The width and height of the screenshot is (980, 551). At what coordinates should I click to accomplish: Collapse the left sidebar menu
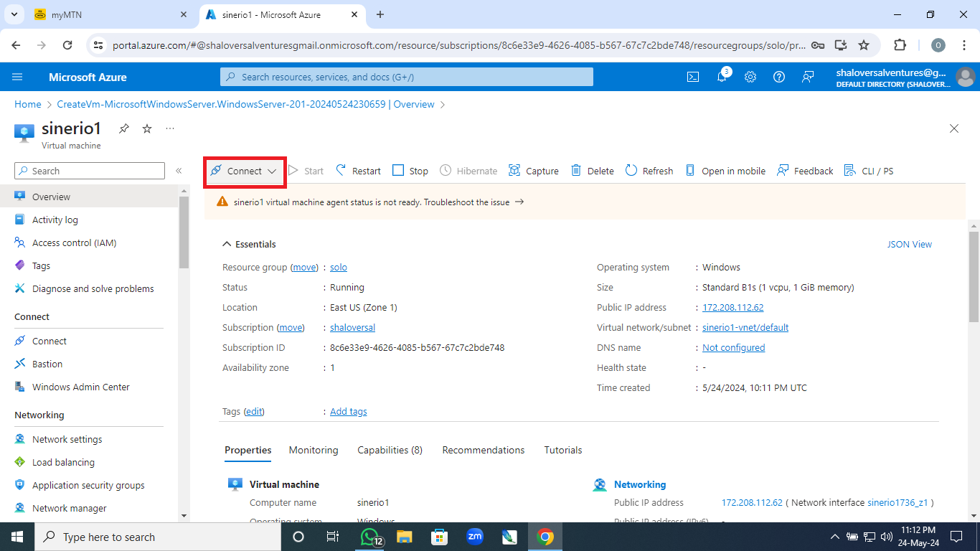[x=179, y=171]
